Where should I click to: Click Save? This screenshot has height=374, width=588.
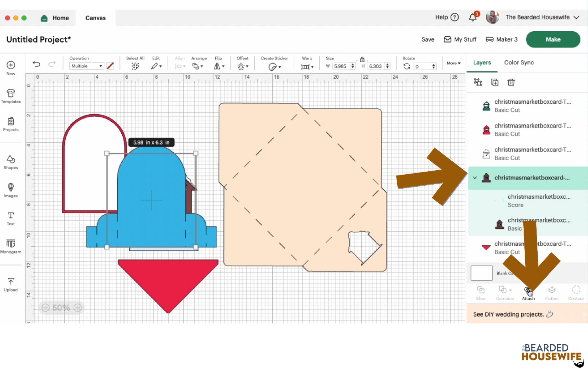point(427,39)
